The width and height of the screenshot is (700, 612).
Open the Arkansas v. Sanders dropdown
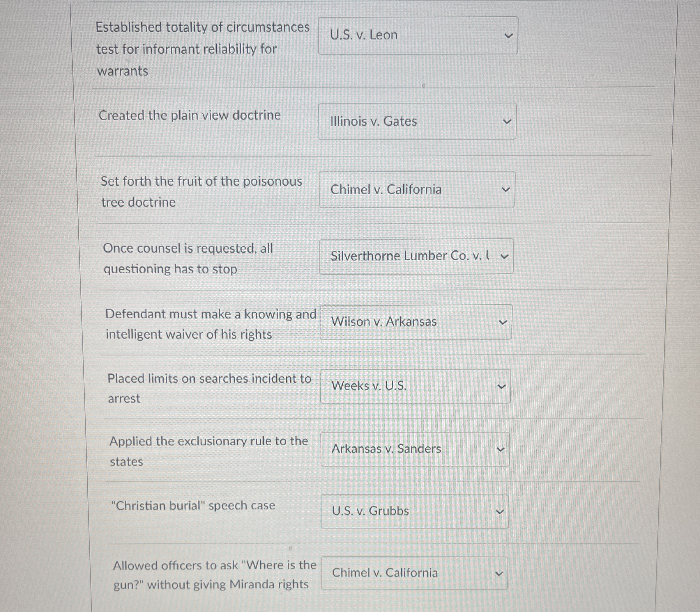(415, 449)
